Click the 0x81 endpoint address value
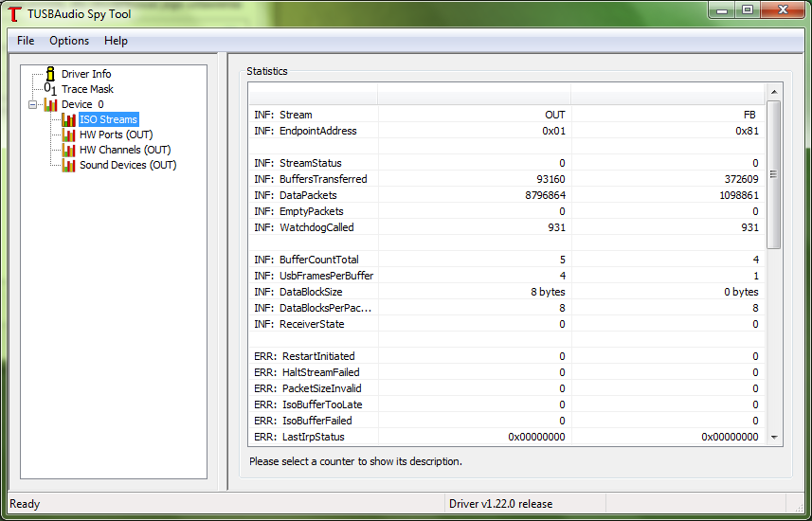The width and height of the screenshot is (812, 521). pyautogui.click(x=747, y=131)
